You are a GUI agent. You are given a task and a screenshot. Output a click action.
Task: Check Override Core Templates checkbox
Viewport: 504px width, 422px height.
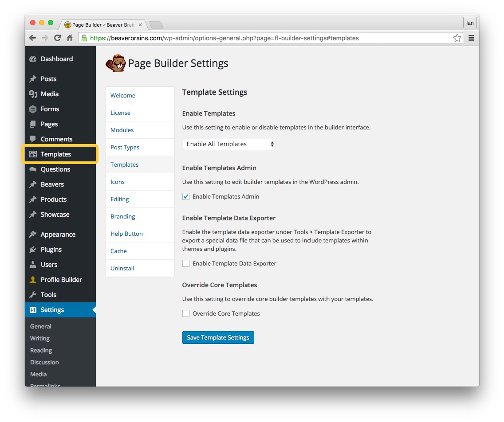[x=186, y=313]
